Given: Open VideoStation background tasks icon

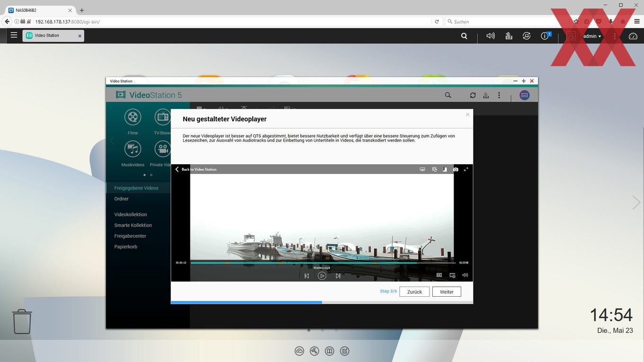Looking at the screenshot, I should [x=486, y=95].
